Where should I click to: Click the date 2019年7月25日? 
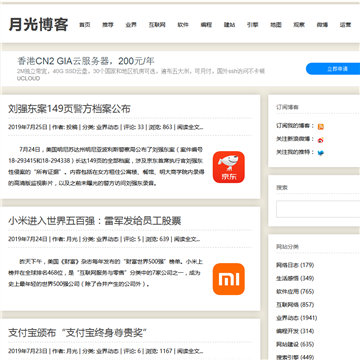[x=28, y=127]
